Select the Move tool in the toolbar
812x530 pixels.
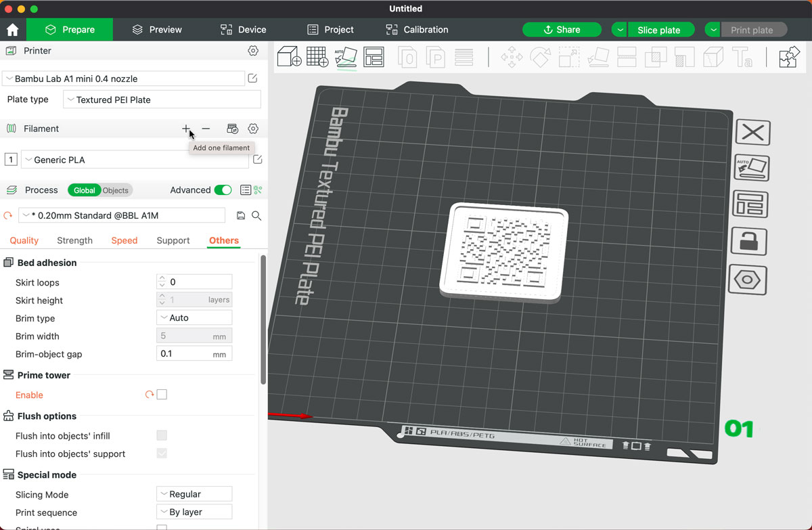[511, 57]
